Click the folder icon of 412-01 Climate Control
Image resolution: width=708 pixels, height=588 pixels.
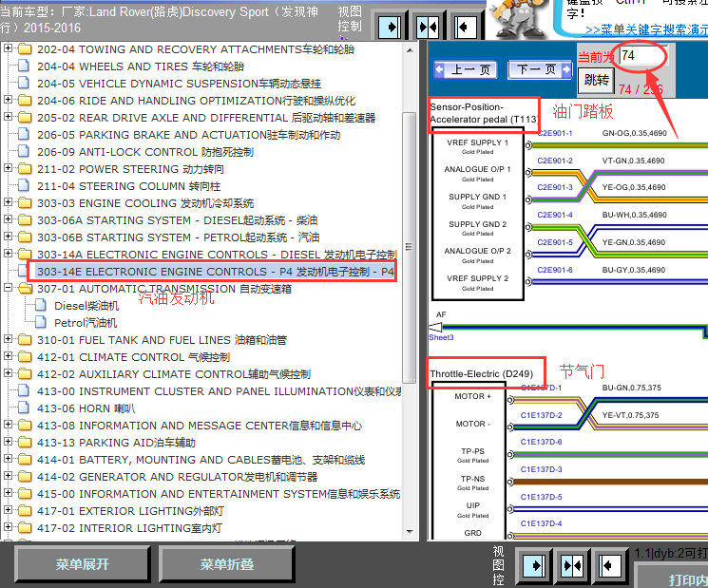(x=25, y=357)
